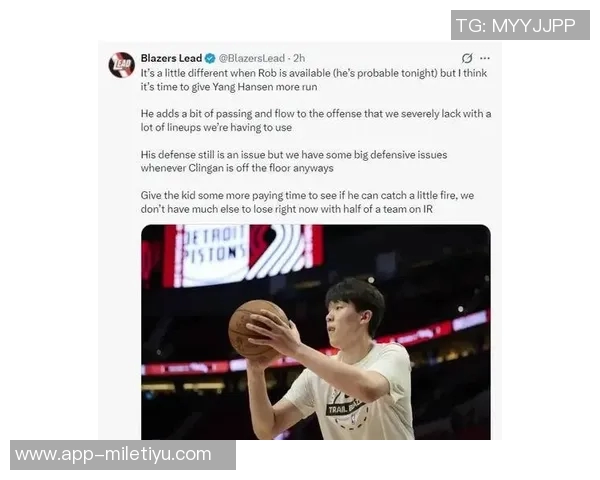
Task: Select the paragraph starting "He adds a bit"
Action: [316, 121]
